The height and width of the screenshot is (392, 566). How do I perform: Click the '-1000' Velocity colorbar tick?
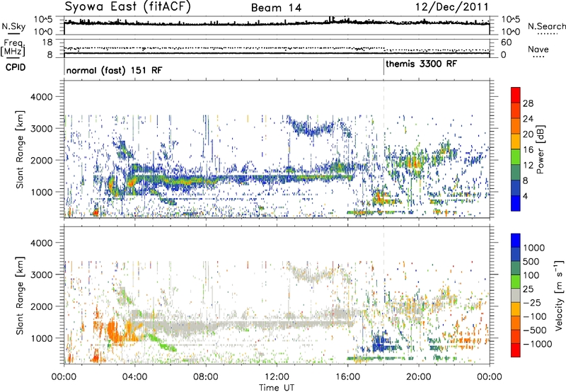tap(537, 344)
